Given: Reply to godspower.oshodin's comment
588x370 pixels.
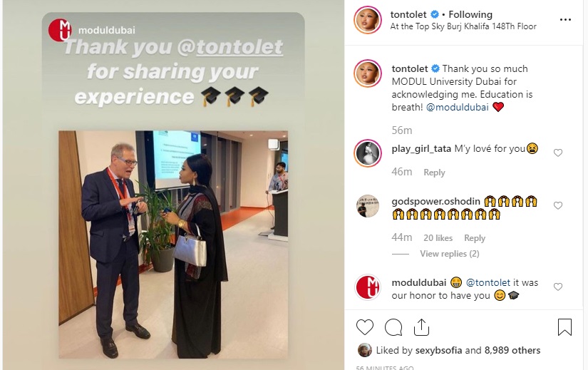Looking at the screenshot, I should pos(475,238).
